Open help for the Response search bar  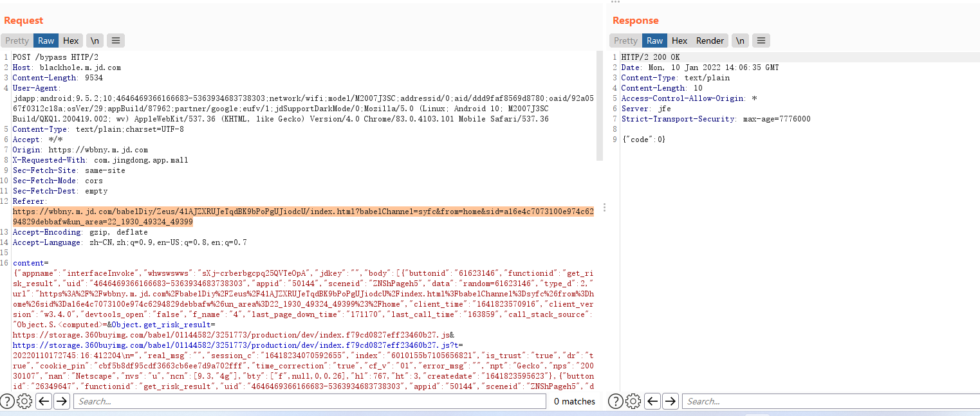pos(616,401)
